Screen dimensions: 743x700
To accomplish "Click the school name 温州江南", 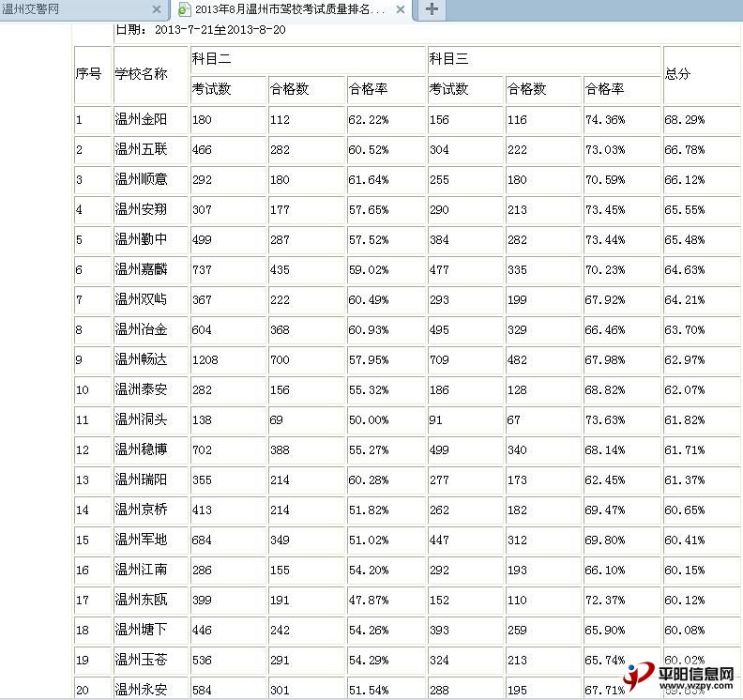I will tap(142, 570).
